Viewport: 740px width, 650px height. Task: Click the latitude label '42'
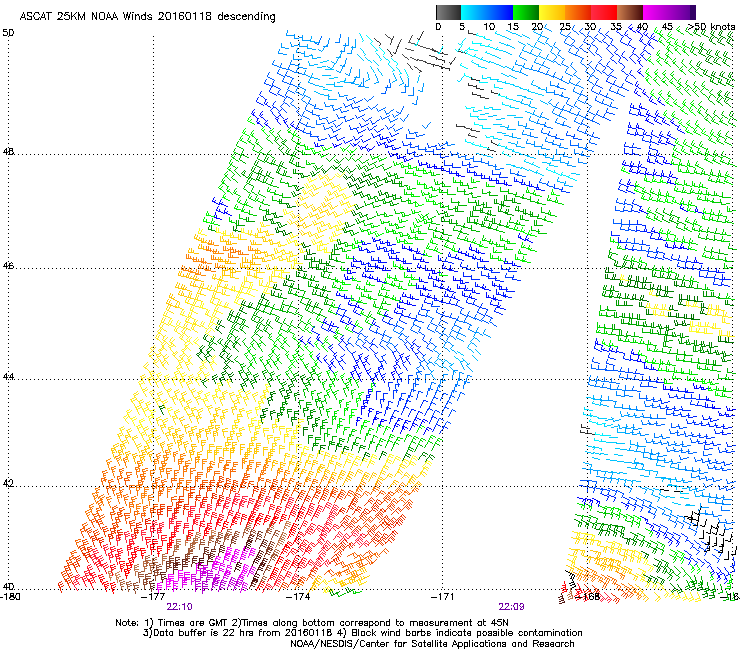[8, 484]
